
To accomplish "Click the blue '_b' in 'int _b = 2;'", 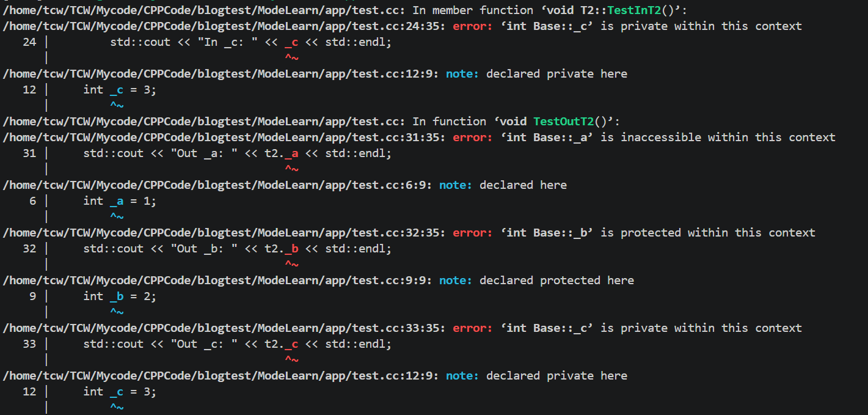I will 117,296.
